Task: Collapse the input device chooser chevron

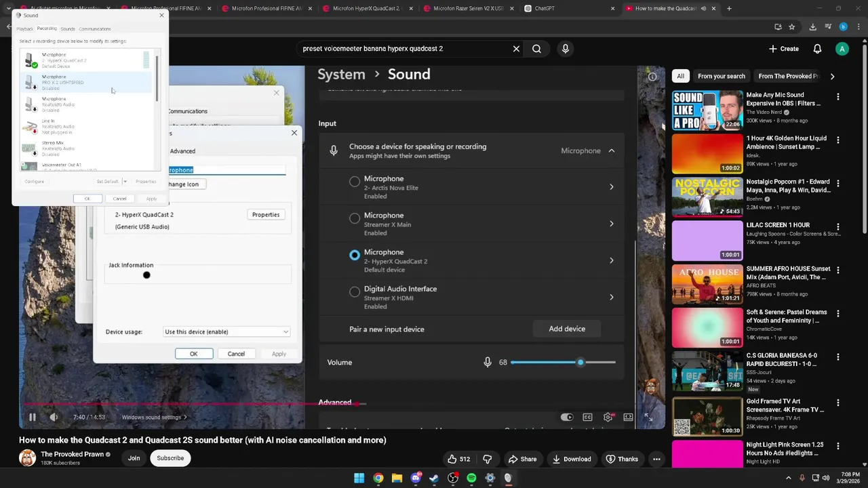Action: click(x=611, y=150)
